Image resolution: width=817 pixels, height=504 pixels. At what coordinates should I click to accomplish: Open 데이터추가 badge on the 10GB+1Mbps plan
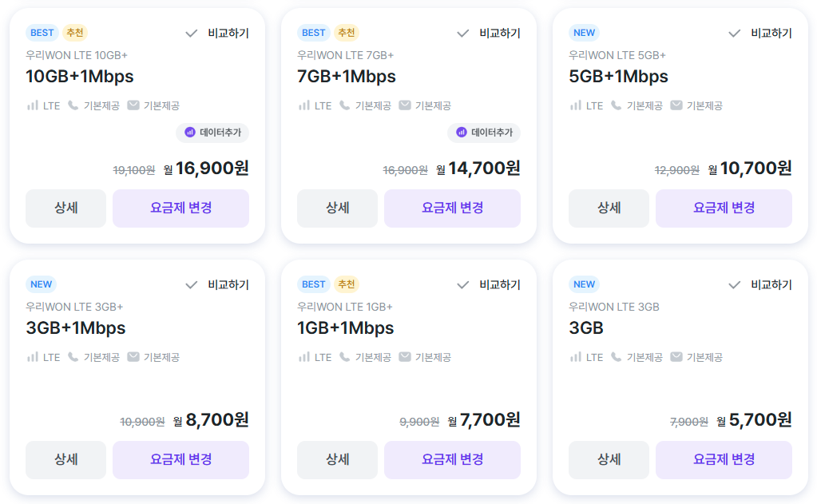point(212,133)
